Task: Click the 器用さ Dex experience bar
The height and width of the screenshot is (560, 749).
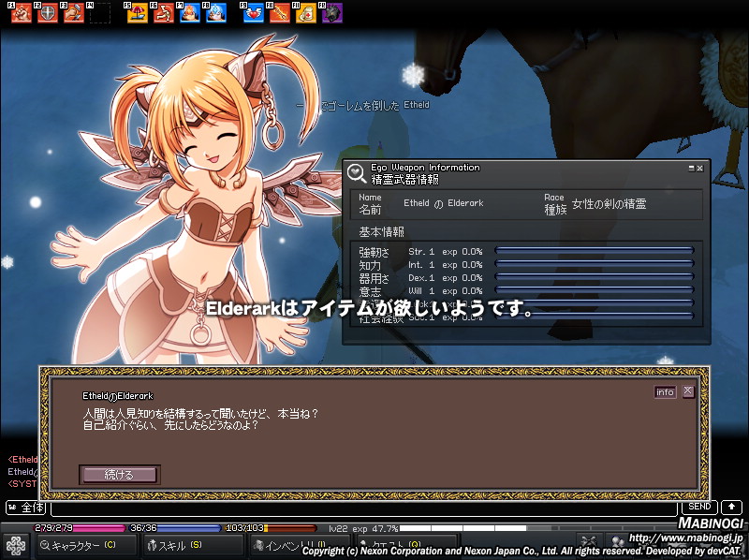Action: (x=595, y=276)
